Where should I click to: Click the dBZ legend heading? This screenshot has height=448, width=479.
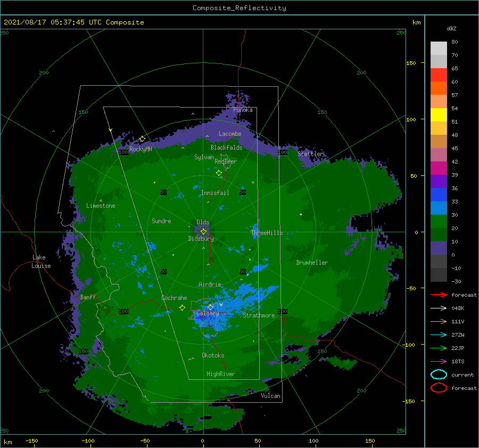tap(451, 28)
